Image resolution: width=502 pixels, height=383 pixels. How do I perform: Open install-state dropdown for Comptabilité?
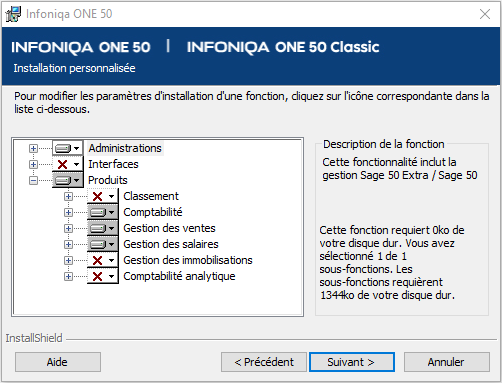pyautogui.click(x=103, y=212)
